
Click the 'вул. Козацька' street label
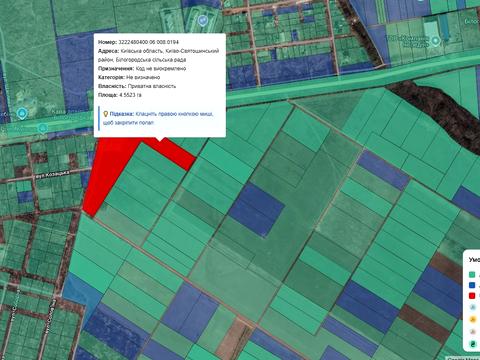tap(53, 174)
